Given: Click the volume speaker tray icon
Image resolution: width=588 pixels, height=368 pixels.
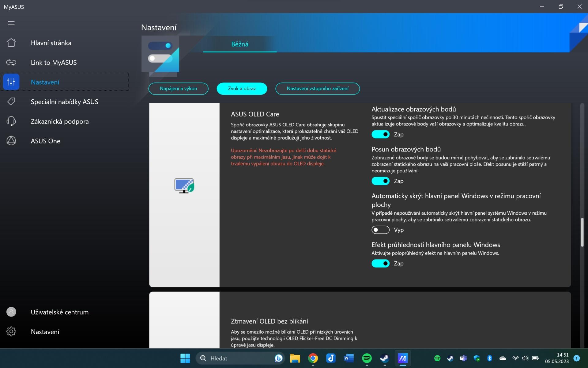Looking at the screenshot, I should tap(525, 358).
